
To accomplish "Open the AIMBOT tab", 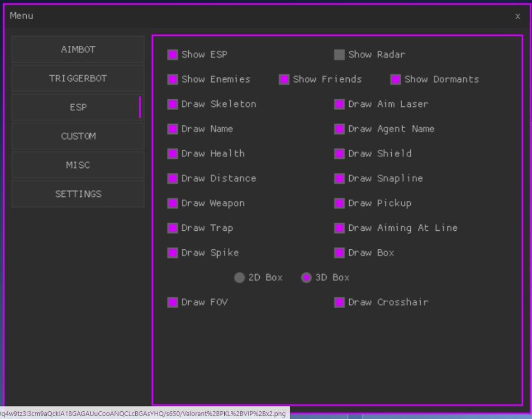I will click(78, 50).
